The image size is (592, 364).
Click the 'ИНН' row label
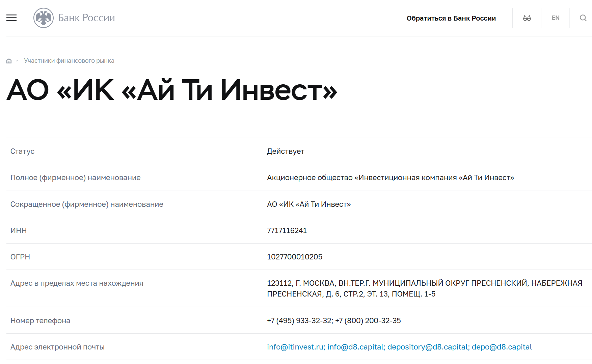tap(19, 230)
